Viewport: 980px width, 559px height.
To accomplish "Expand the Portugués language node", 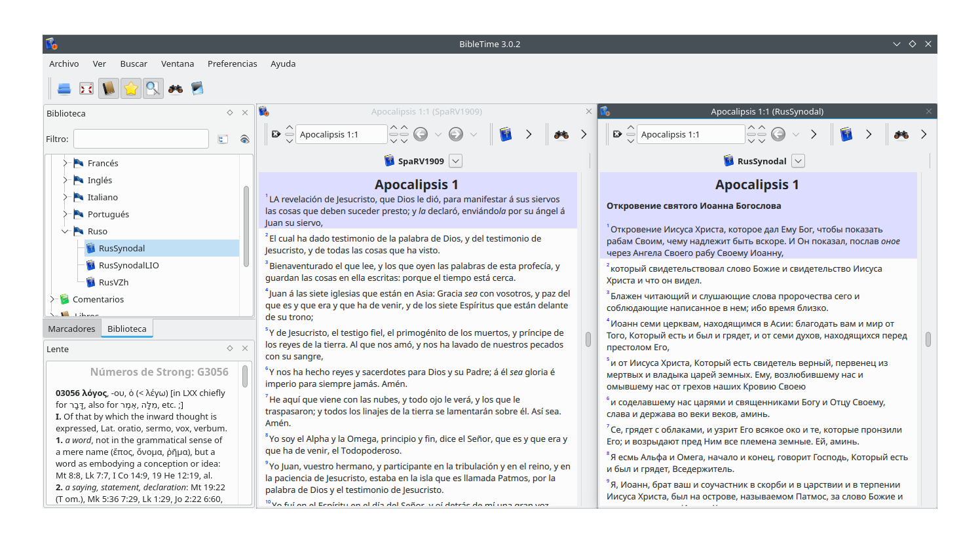I will point(66,214).
